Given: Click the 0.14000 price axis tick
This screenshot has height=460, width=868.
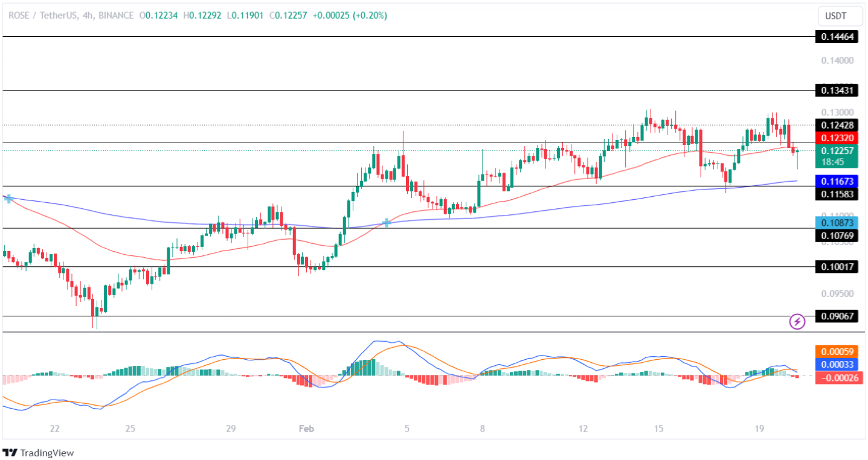Looking at the screenshot, I should [x=837, y=60].
